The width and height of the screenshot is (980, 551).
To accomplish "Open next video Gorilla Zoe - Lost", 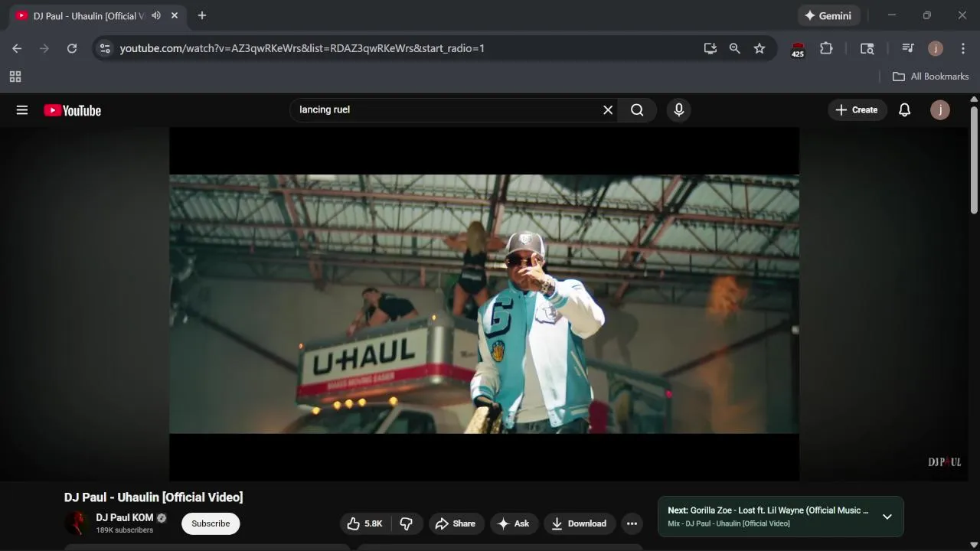I will (768, 510).
